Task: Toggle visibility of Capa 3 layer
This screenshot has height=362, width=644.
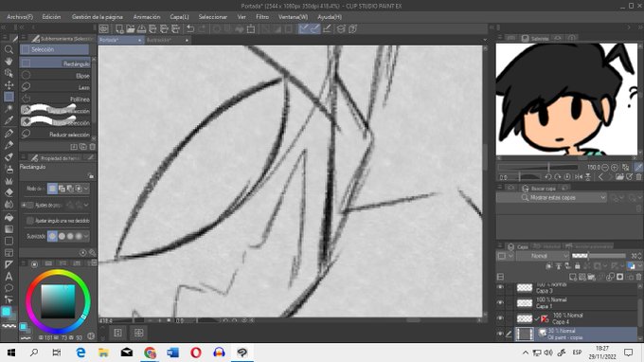Action: pos(500,287)
